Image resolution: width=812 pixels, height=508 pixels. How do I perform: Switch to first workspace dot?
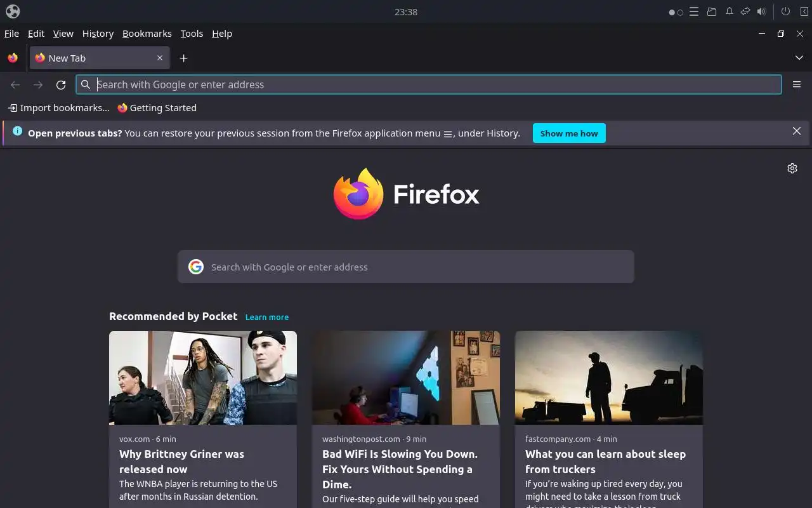click(672, 12)
